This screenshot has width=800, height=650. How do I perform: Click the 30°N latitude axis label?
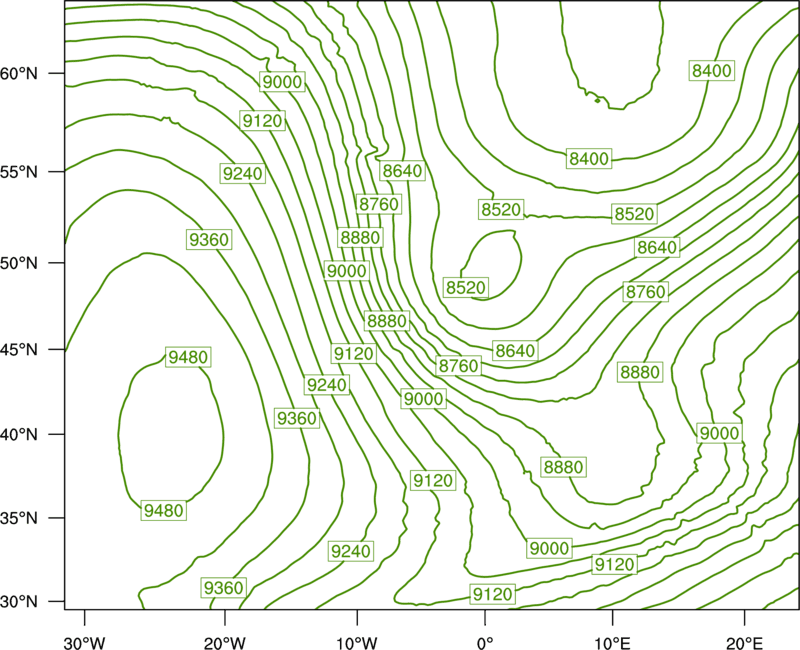pyautogui.click(x=19, y=602)
